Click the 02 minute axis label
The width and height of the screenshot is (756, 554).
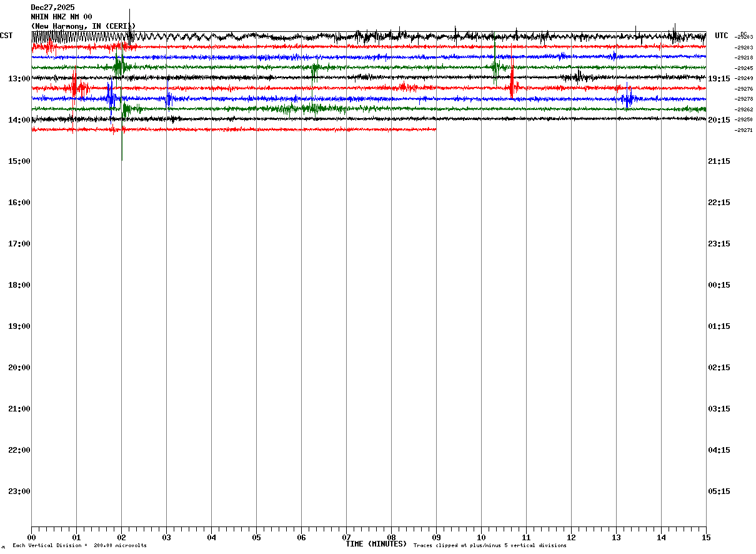point(121,538)
